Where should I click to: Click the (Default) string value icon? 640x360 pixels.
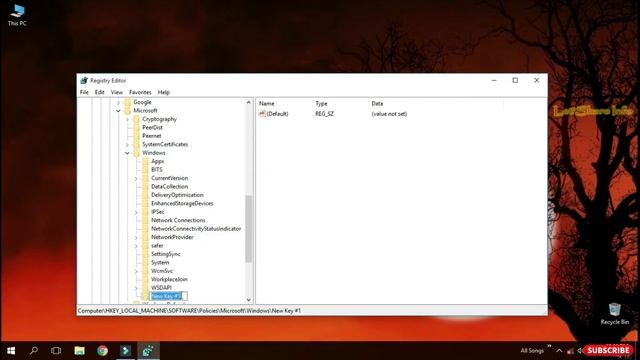coord(262,114)
